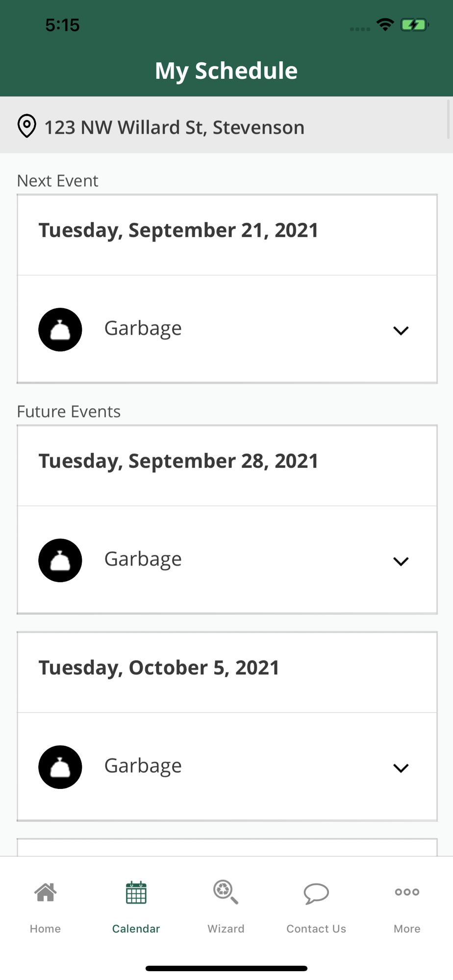Tap the Tuesday, October 5, 2021 header
The height and width of the screenshot is (980, 453).
[x=159, y=668]
